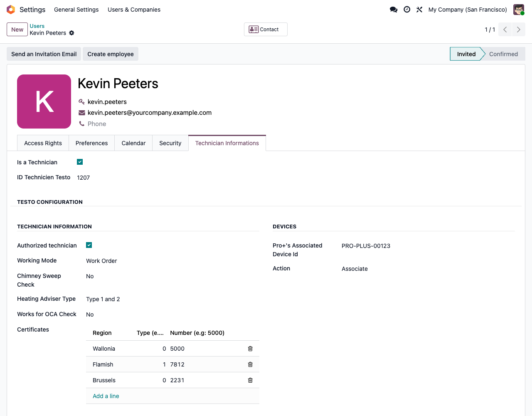Viewport: 532px width, 416px height.
Task: Add a line to Certificates
Action: 106,396
